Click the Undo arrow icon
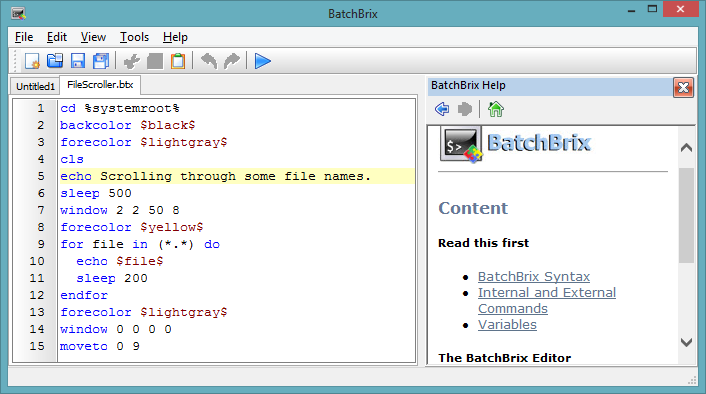 208,61
